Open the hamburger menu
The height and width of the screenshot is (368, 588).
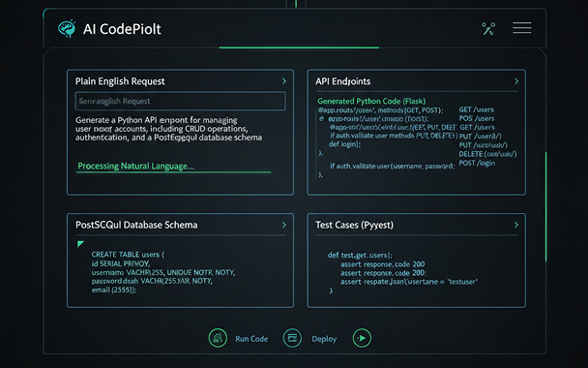[521, 28]
